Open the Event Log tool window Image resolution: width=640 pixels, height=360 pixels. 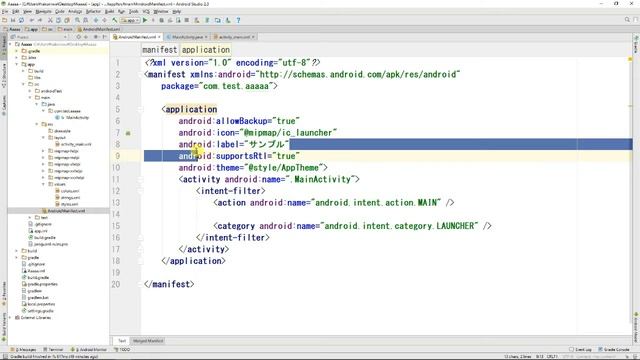coord(580,349)
